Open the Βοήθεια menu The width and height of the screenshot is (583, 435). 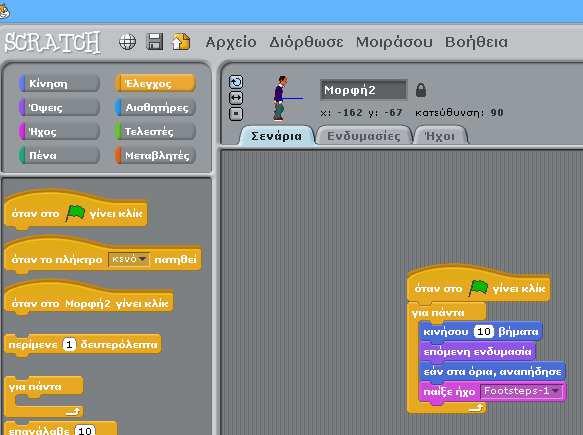pyautogui.click(x=476, y=42)
